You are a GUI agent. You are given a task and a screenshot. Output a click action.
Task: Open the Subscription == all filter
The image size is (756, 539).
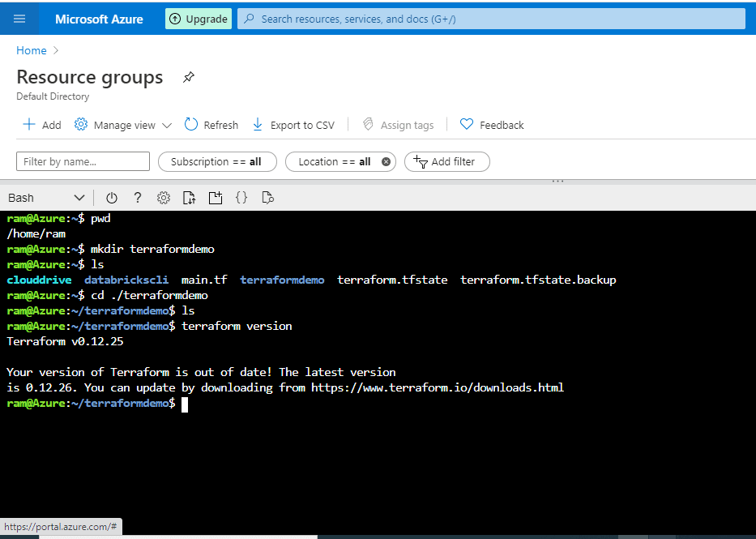coord(217,161)
